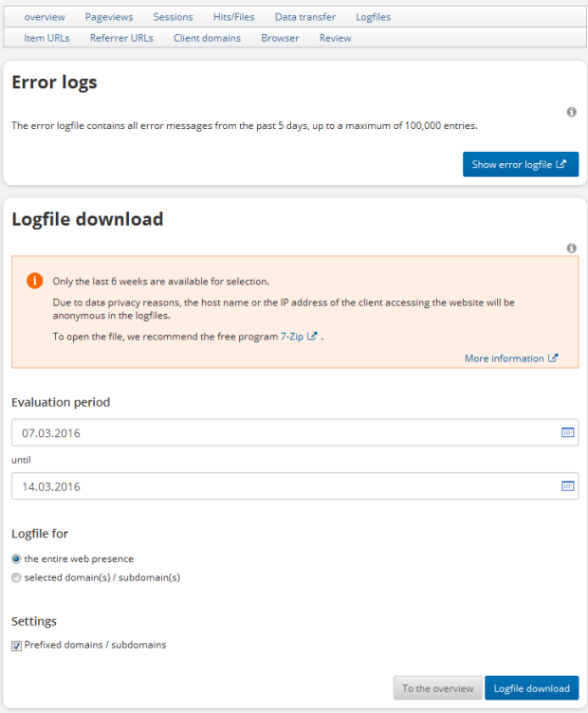Select 'the entire web presence' radio option
588x713 pixels.
[x=16, y=559]
